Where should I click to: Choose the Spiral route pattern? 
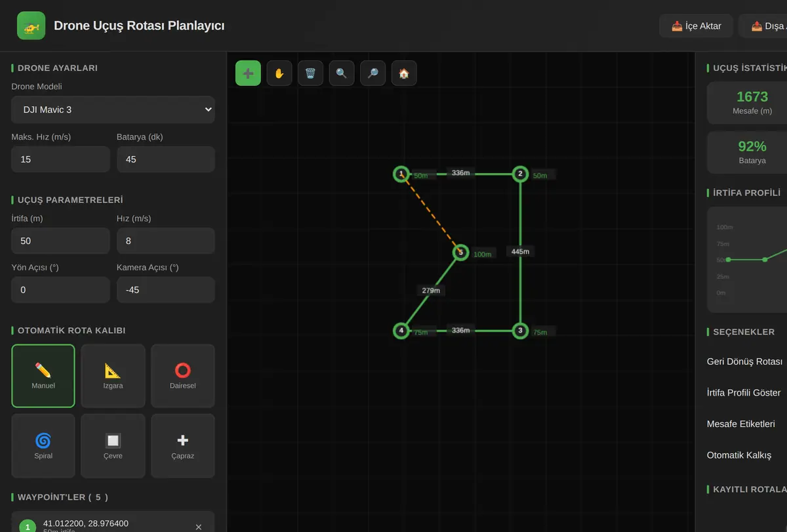43,446
